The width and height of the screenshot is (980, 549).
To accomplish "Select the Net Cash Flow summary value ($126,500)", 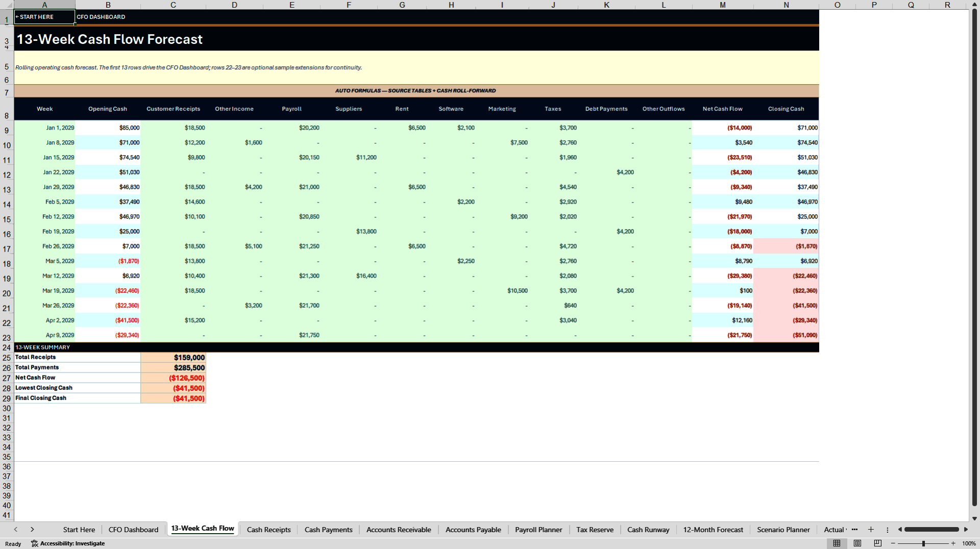I will click(173, 378).
